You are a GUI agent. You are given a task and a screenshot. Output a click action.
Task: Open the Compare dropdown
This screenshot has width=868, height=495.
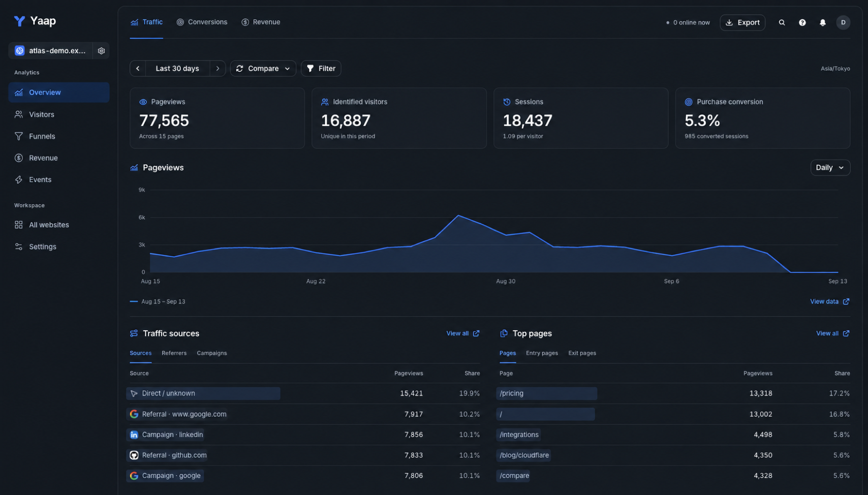point(263,69)
